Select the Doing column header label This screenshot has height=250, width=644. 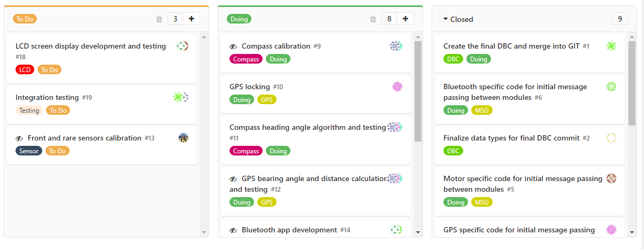tap(239, 19)
